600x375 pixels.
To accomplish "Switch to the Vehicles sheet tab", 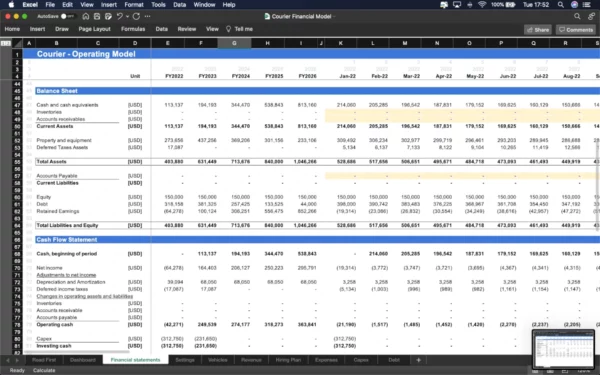I will (218, 360).
